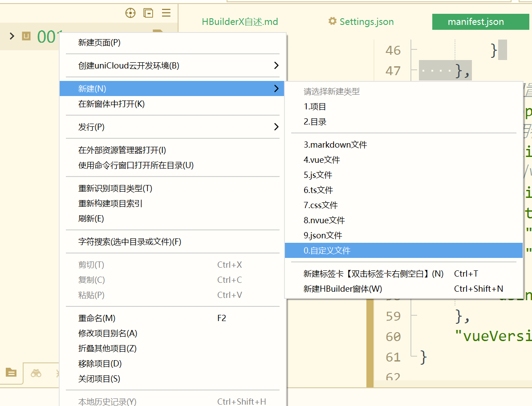Expand the 创建uniCloud云开发环境 submenu arrow
Screen dimensions: 532x406
point(276,65)
